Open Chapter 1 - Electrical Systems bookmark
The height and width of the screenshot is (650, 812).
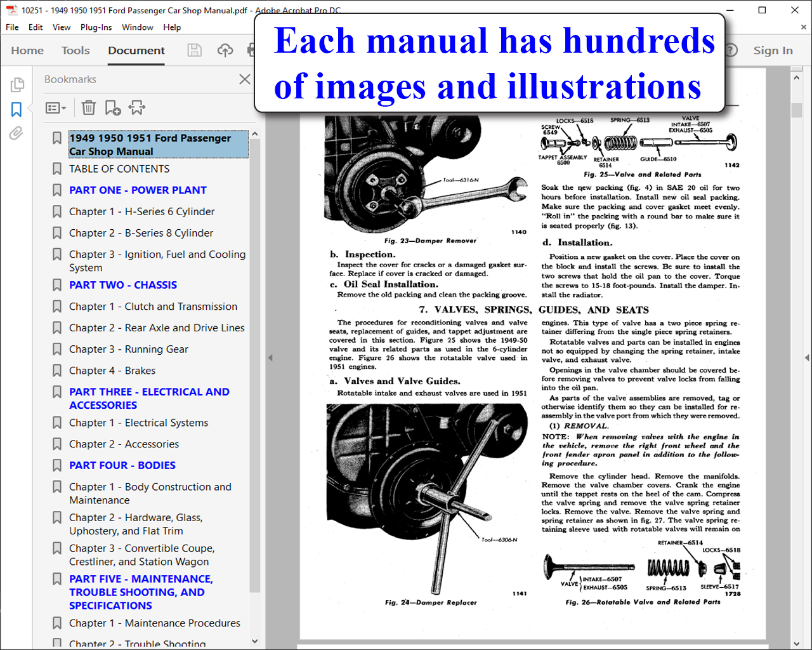138,423
